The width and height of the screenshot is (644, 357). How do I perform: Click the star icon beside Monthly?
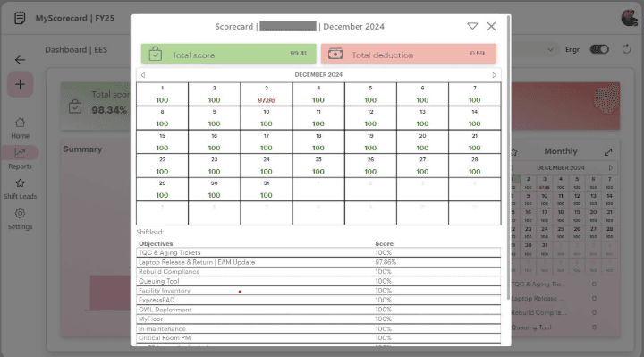(514, 152)
